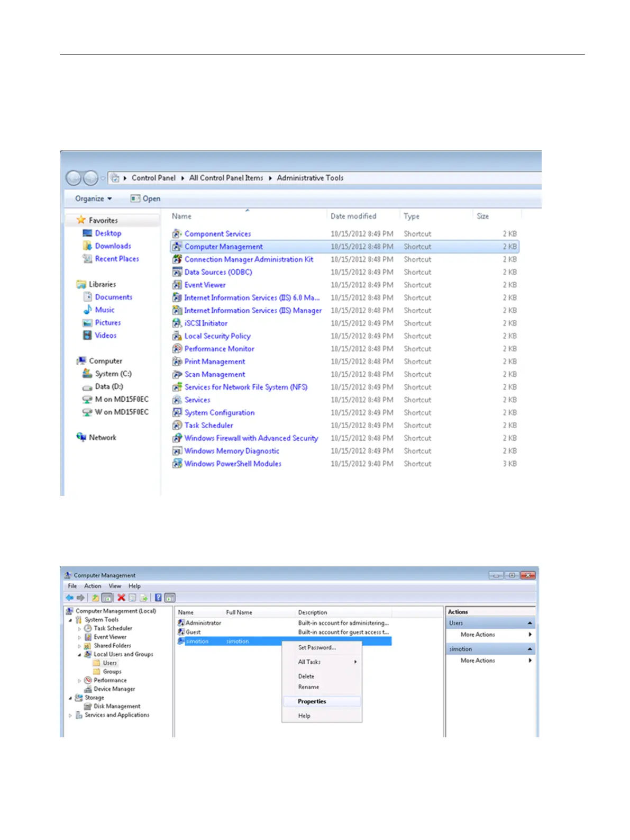The image size is (630, 840).
Task: Click Services for Network File System (NFS)
Action: pos(246,387)
